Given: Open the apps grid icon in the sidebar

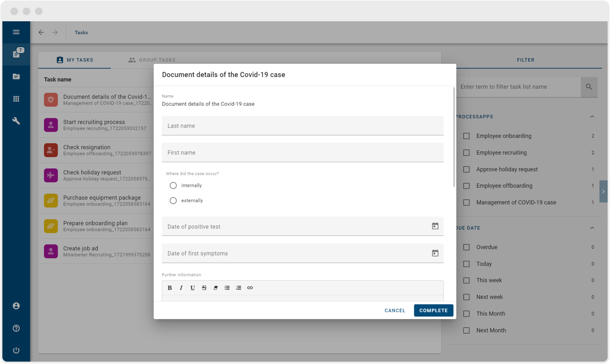Looking at the screenshot, I should point(16,99).
